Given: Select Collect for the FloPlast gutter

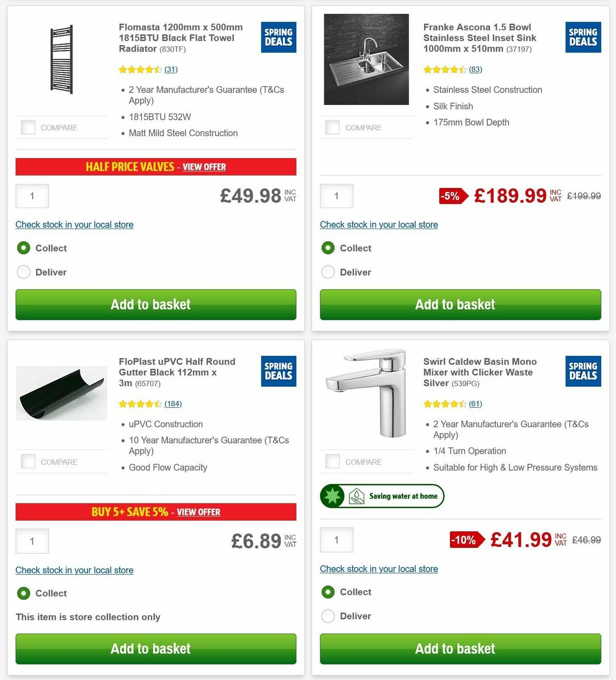Looking at the screenshot, I should coord(24,593).
